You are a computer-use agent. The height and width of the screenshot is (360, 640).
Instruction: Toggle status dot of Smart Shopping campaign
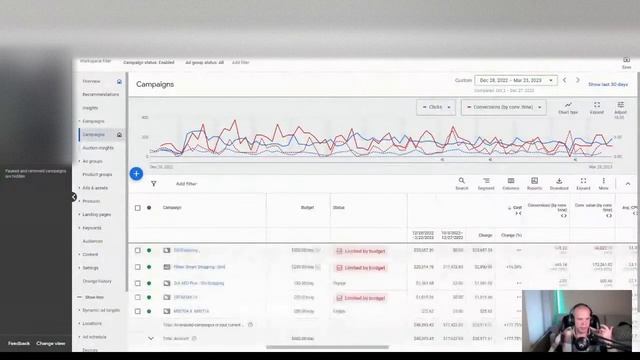click(149, 267)
